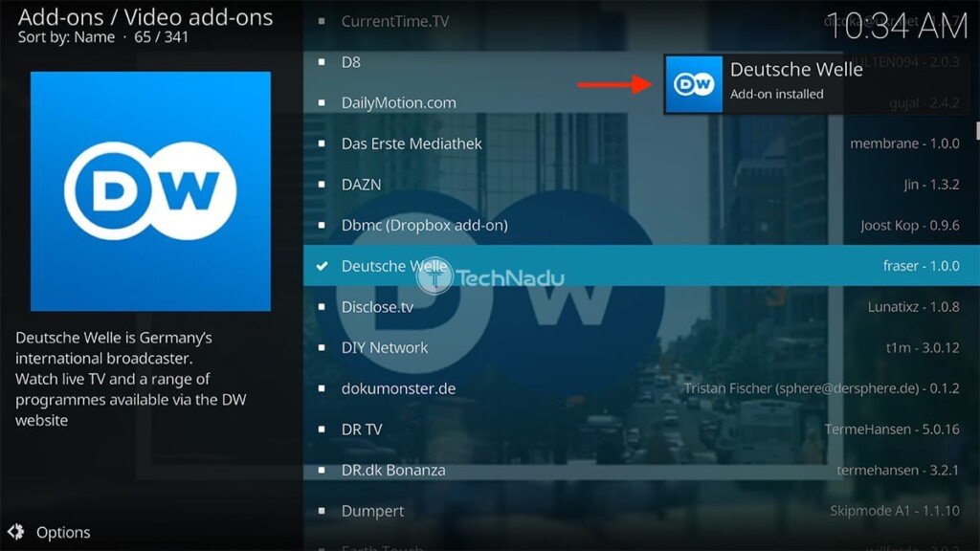Click the 'membrane - 1.0.0' version label
Screen dimensions: 980x551
(904, 143)
